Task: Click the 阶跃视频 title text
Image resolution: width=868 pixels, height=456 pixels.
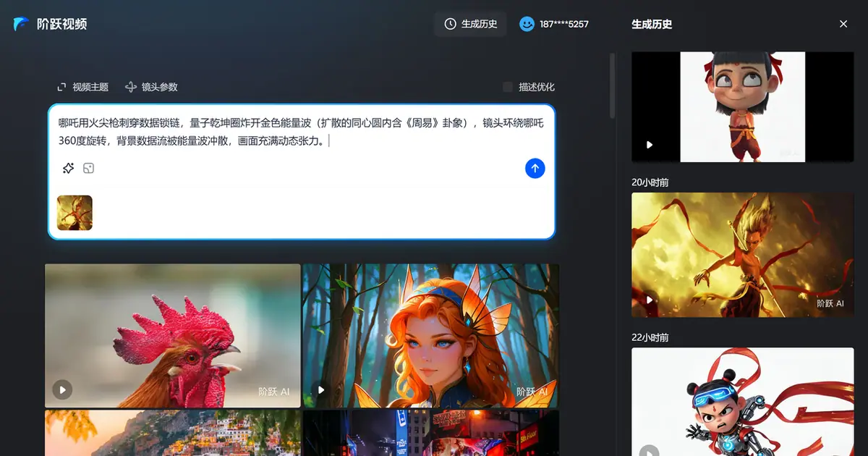Action: (62, 24)
